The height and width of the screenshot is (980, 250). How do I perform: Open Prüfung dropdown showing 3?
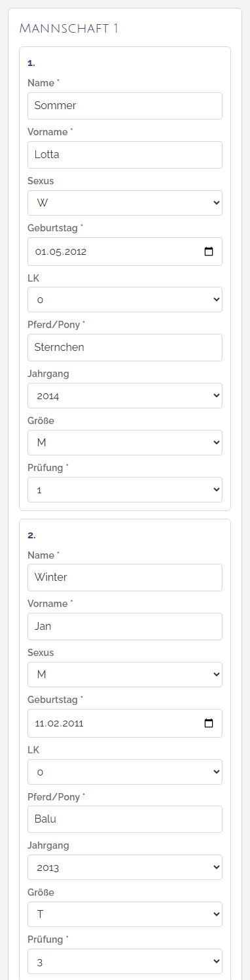pyautogui.click(x=125, y=962)
